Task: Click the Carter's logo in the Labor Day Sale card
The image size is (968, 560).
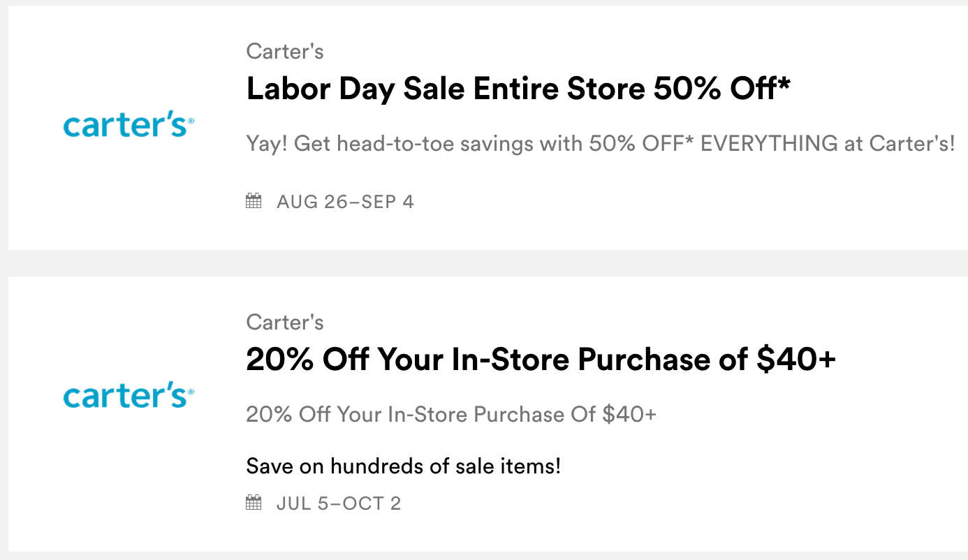Action: point(129,126)
